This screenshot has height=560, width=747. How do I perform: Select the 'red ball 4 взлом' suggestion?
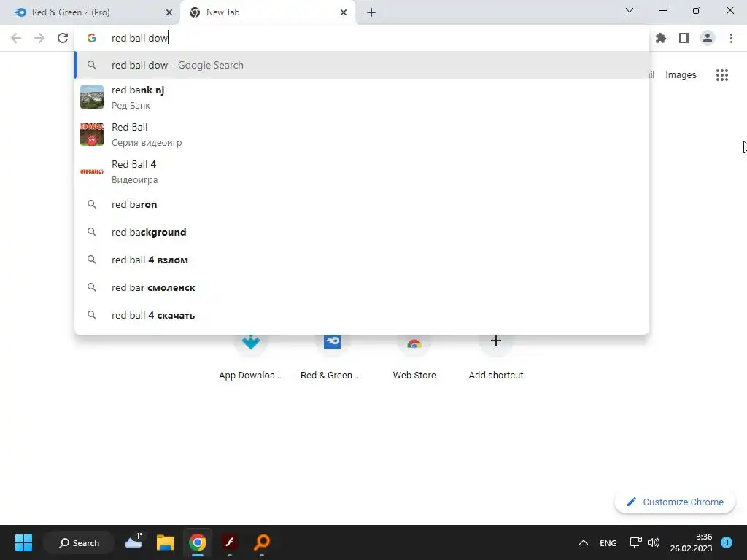pyautogui.click(x=362, y=260)
